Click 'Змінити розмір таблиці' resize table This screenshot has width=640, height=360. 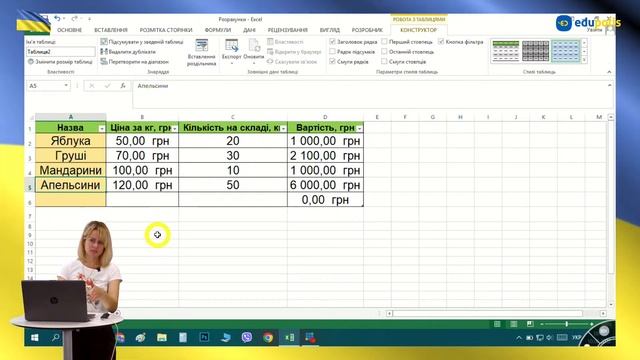[x=60, y=62]
